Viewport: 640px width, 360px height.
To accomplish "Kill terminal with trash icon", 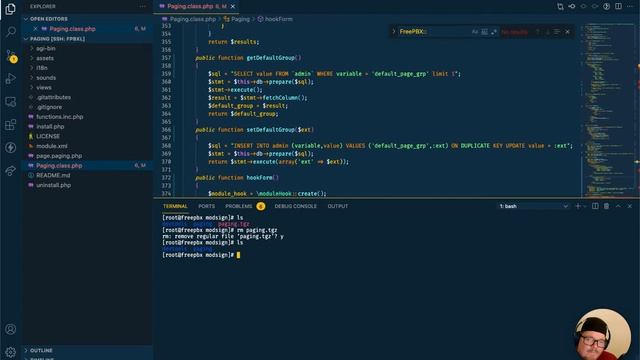I will [x=607, y=207].
